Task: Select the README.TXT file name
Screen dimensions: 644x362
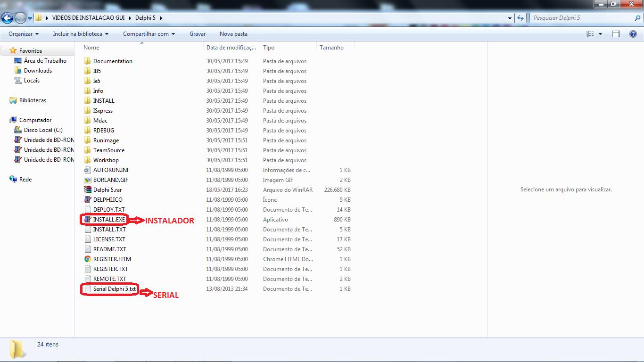Action: click(x=110, y=249)
